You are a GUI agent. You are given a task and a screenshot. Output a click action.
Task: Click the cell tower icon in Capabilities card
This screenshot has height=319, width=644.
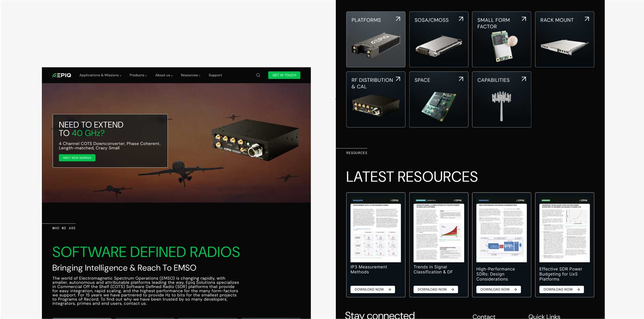tap(501, 106)
